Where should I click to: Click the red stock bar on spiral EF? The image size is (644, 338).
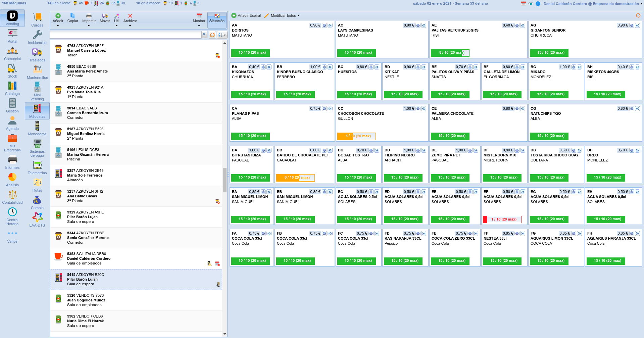502,219
